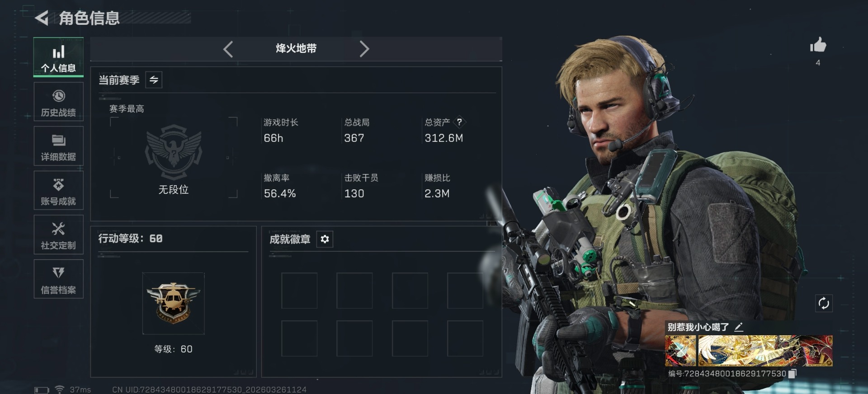The image size is (868, 394).
Task: Edit the signature 别惹我小心噶了 pencil icon
Action: coord(739,327)
